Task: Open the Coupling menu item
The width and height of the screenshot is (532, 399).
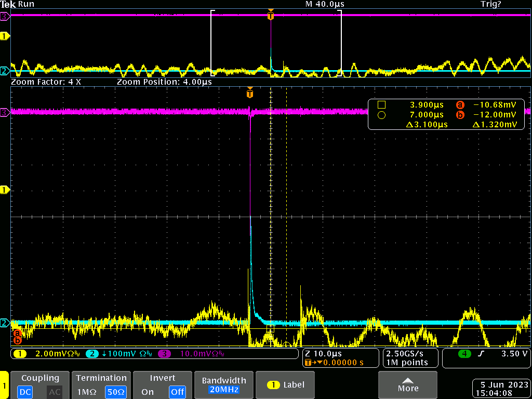Action: 40,378
